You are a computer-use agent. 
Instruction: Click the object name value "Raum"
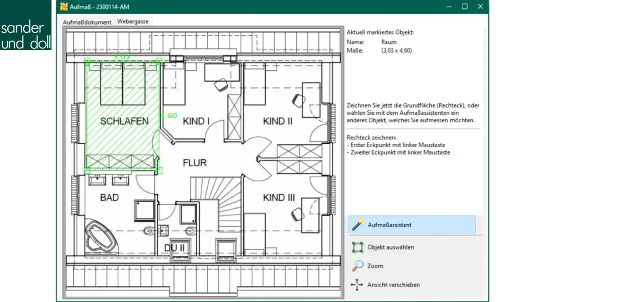click(389, 42)
